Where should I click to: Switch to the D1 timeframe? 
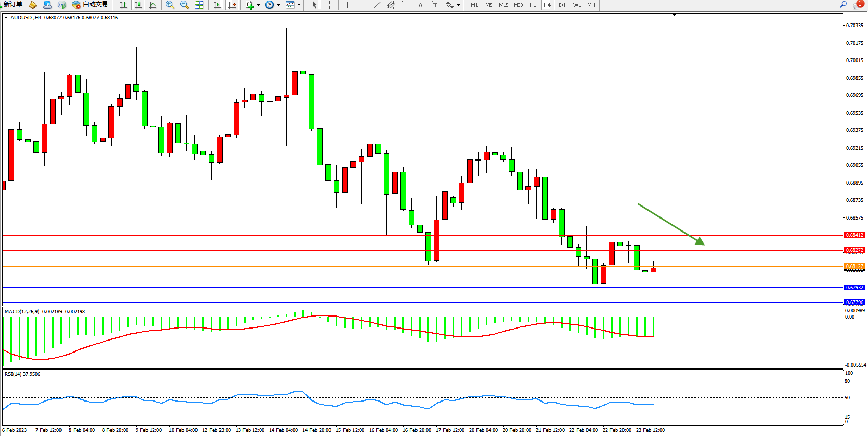[562, 5]
